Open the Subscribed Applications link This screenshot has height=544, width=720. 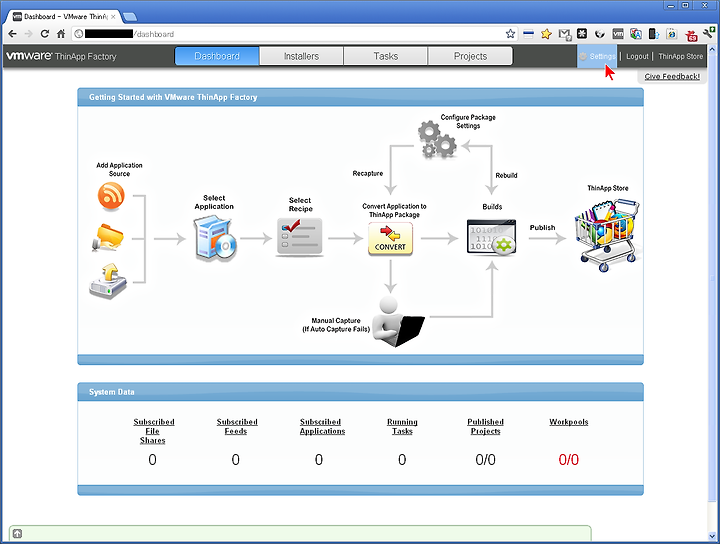point(322,426)
